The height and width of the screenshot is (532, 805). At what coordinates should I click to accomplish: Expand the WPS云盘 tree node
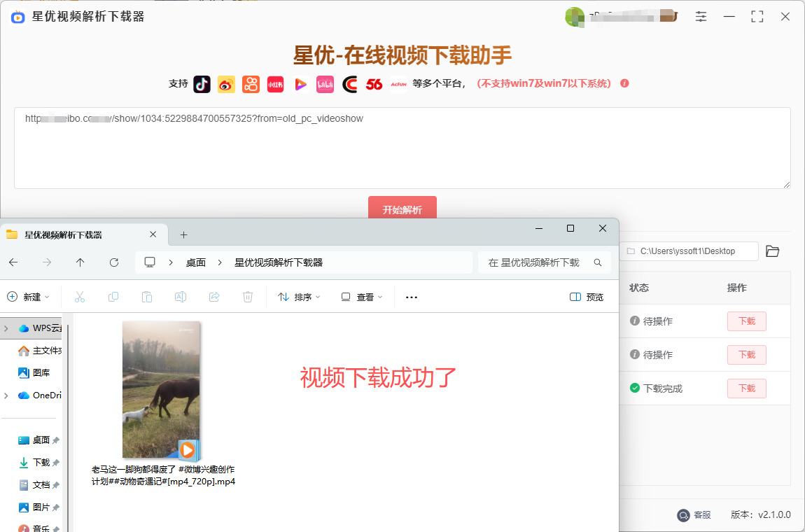tap(6, 328)
